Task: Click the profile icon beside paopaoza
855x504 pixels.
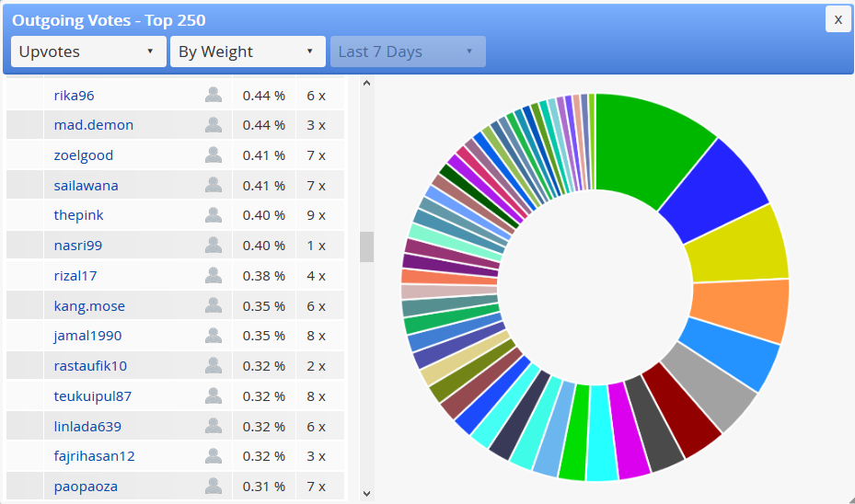Action: point(214,486)
